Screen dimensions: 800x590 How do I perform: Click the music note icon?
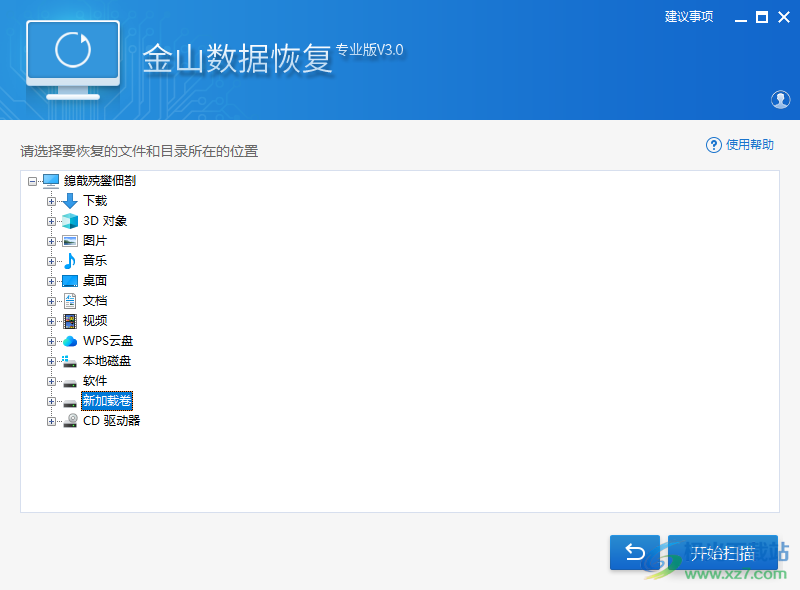[x=70, y=261]
